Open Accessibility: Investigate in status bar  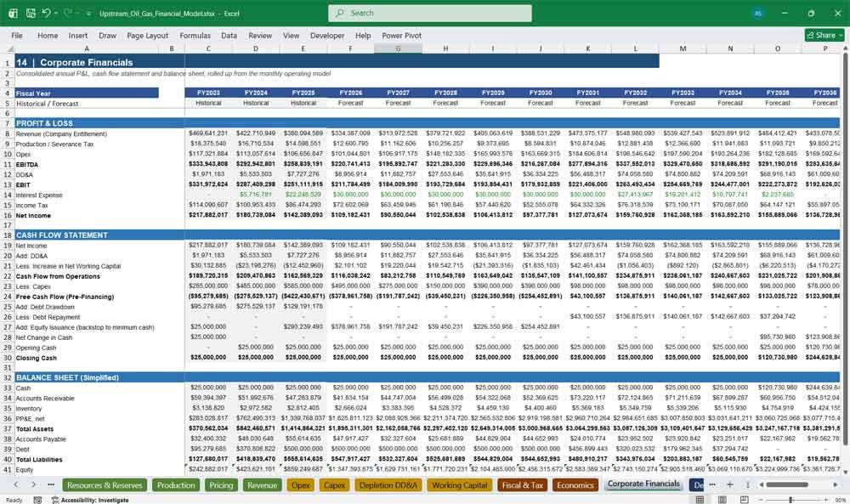click(90, 500)
